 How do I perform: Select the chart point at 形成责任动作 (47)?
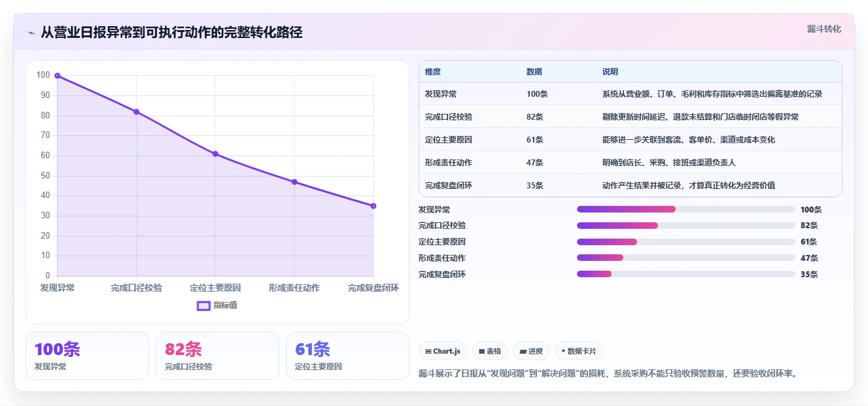tap(294, 182)
